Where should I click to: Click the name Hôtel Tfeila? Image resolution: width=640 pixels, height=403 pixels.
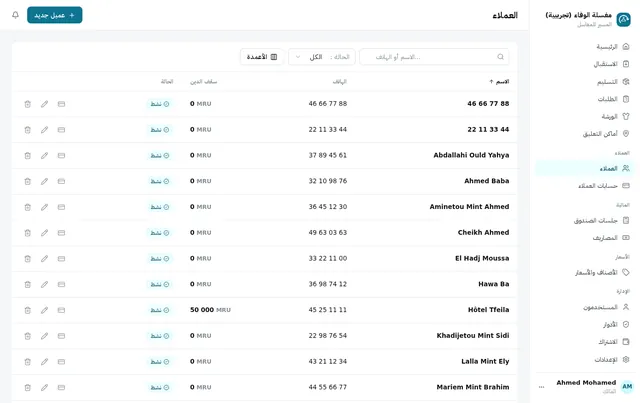489,310
